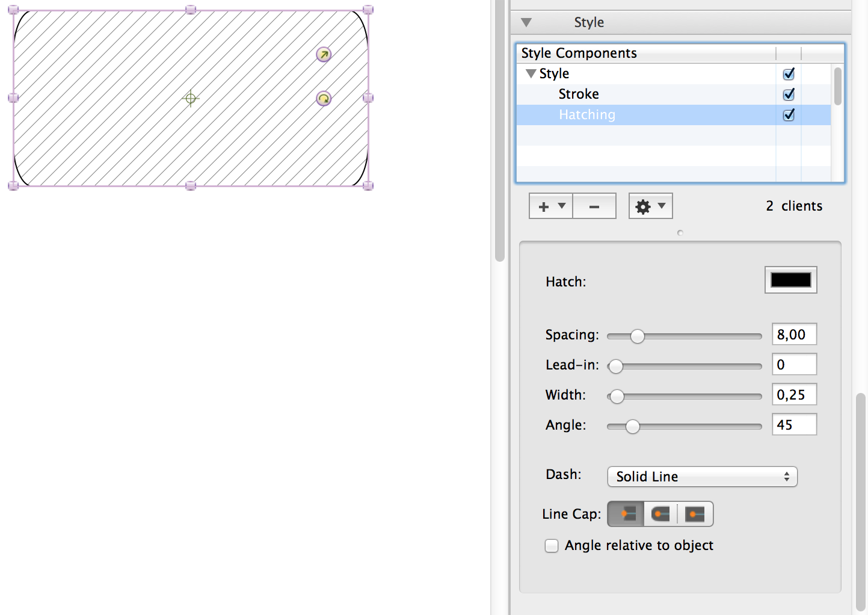Remove the selected style component

point(594,206)
